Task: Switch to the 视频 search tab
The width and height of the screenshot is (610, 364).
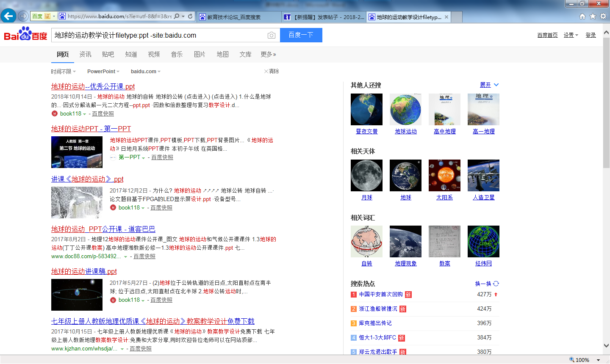Action: [x=154, y=54]
